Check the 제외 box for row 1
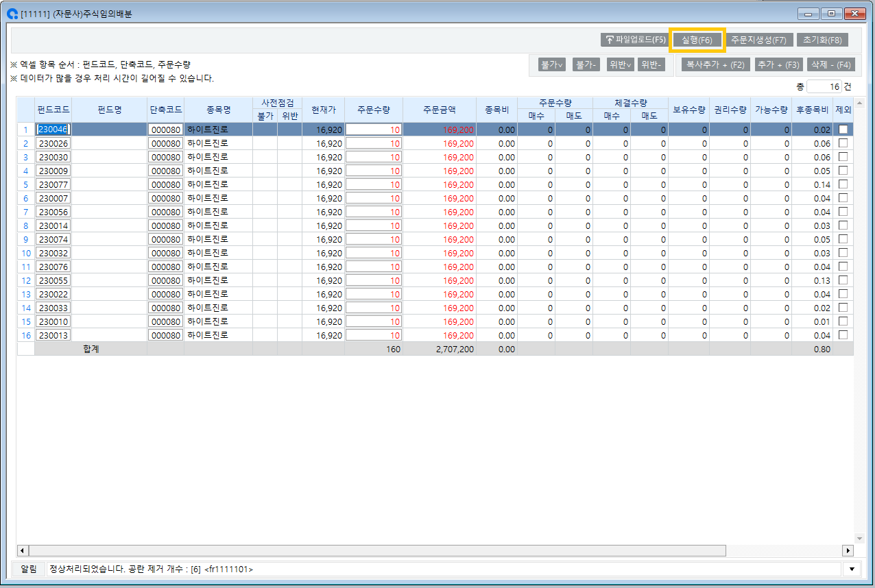Screen dimensions: 875x588 coord(843,130)
